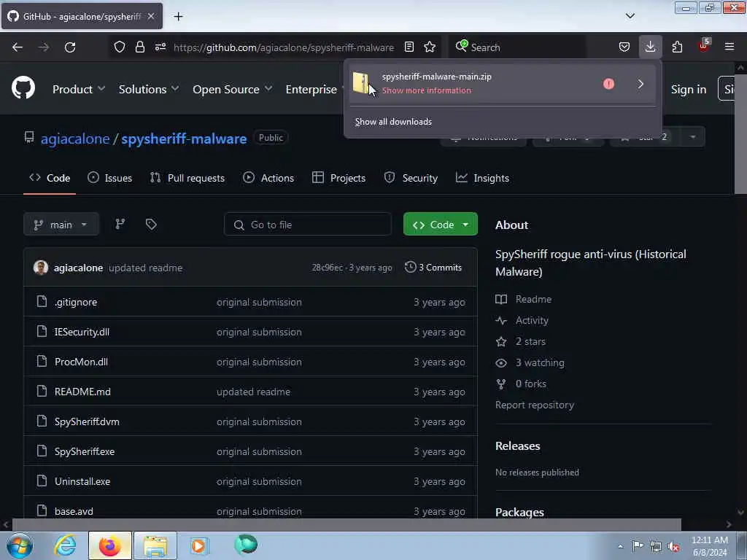
Task: Open the list all tabs dropdown arrow
Action: pos(630,16)
